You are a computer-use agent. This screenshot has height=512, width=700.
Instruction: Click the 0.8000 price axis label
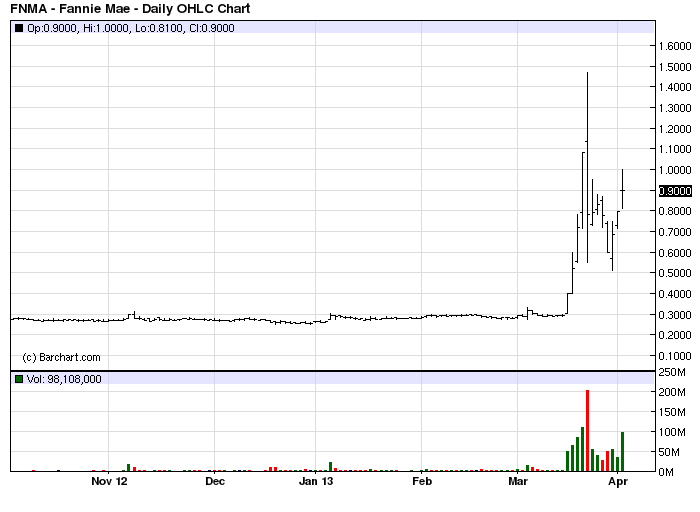(675, 211)
